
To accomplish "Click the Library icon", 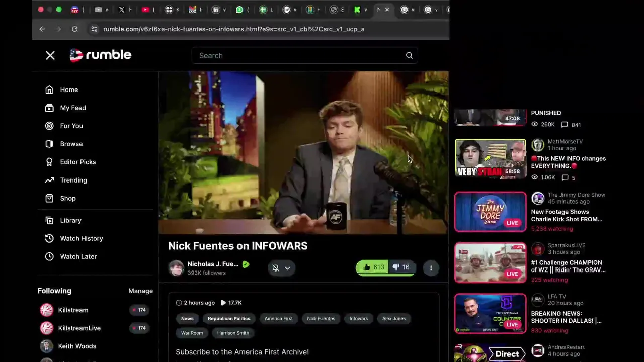I will pyautogui.click(x=49, y=220).
